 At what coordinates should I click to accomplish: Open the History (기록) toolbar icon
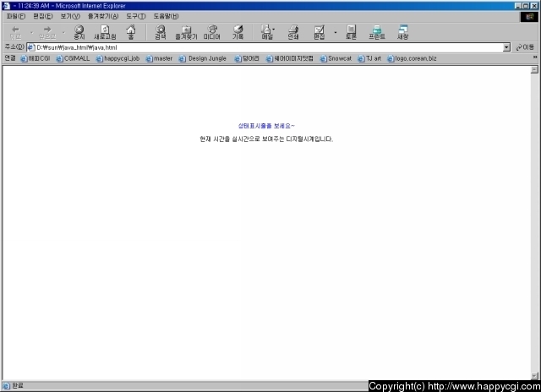(238, 32)
